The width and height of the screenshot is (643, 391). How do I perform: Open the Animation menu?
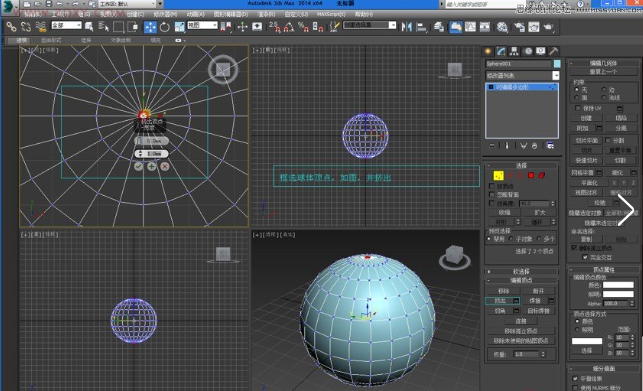coord(195,14)
